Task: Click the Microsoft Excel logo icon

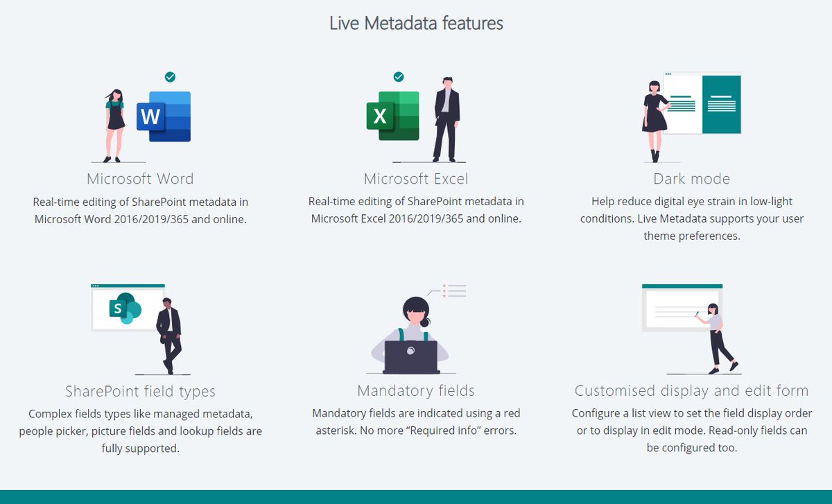Action: (392, 116)
